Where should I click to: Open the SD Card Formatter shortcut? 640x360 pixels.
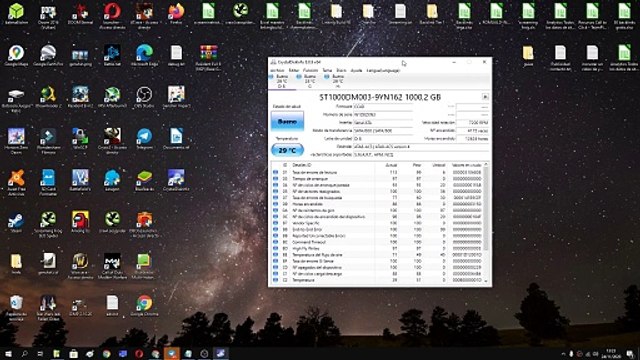[48, 183]
